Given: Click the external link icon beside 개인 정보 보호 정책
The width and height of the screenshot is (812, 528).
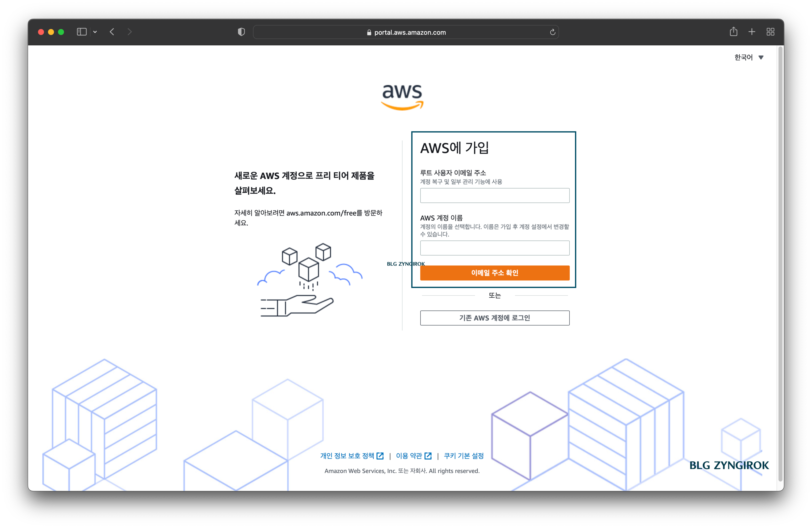Looking at the screenshot, I should 380,456.
